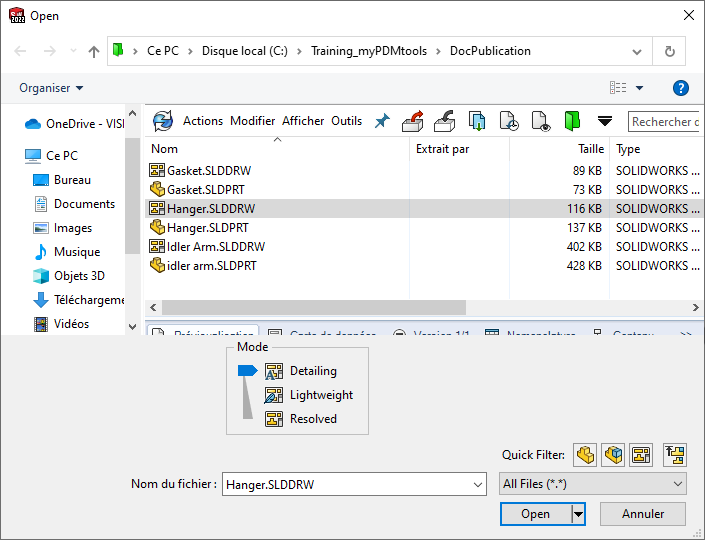The width and height of the screenshot is (705, 540).
Task: Click the check-out icon with red arrow
Action: coord(412,121)
